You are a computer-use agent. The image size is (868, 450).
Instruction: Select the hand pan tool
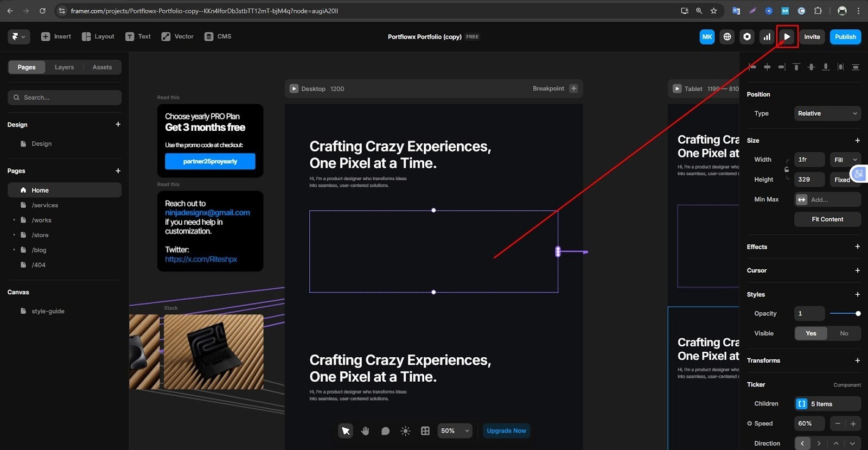point(365,431)
